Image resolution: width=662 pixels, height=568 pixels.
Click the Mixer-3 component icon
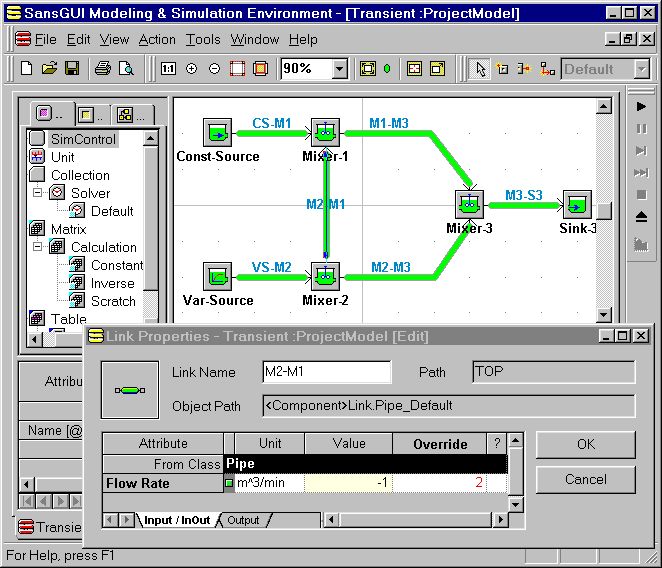point(469,206)
